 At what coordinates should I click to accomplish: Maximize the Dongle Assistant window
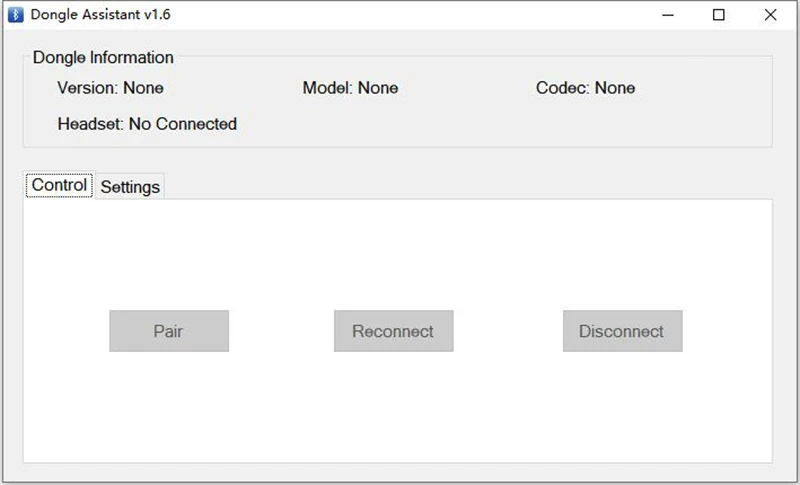coord(718,15)
